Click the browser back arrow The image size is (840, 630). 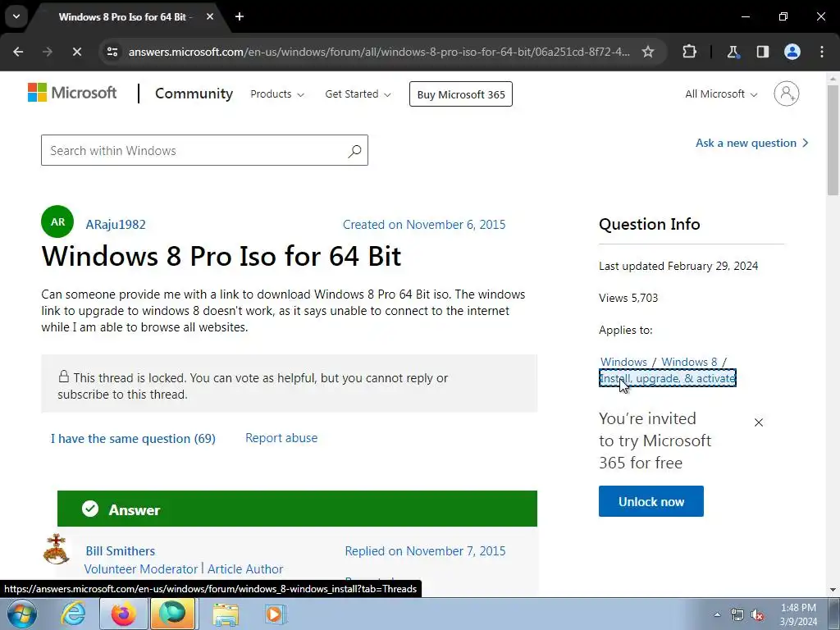coord(18,52)
